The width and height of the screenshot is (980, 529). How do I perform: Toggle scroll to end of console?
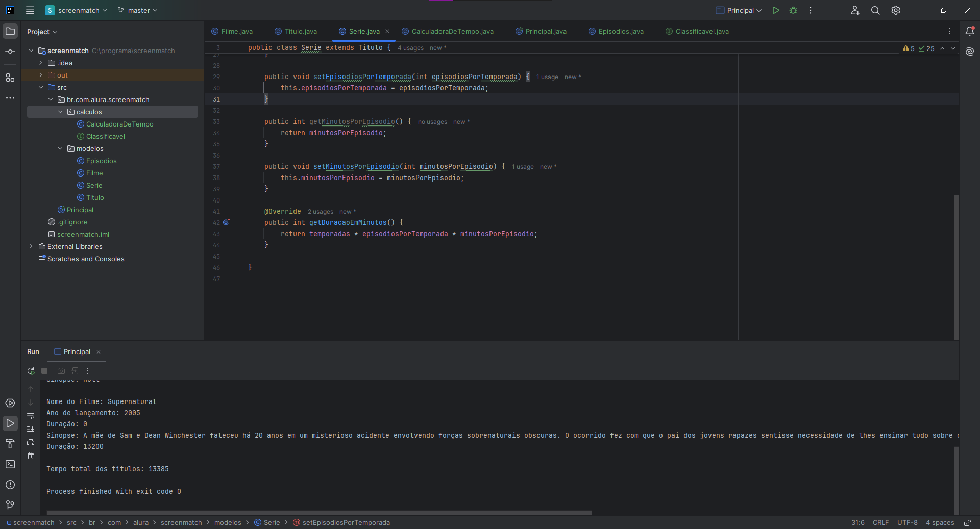tap(31, 429)
